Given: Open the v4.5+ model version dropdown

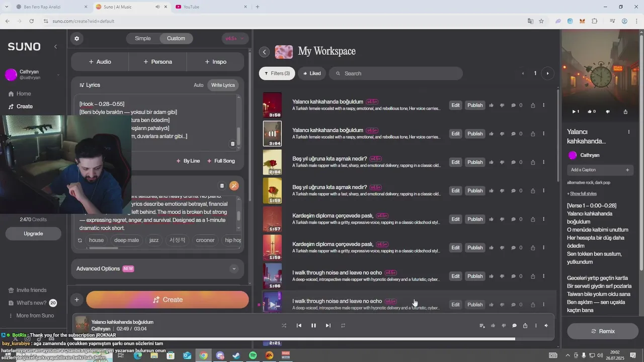Looking at the screenshot, I should [235, 38].
